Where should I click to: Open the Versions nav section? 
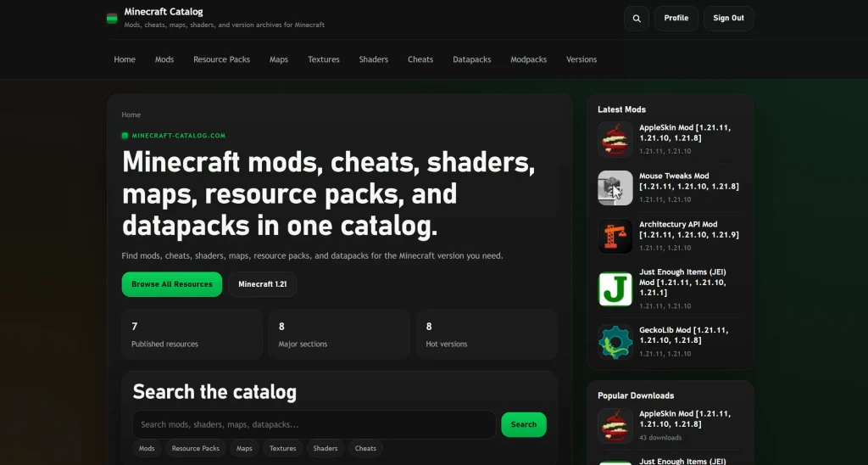point(581,59)
